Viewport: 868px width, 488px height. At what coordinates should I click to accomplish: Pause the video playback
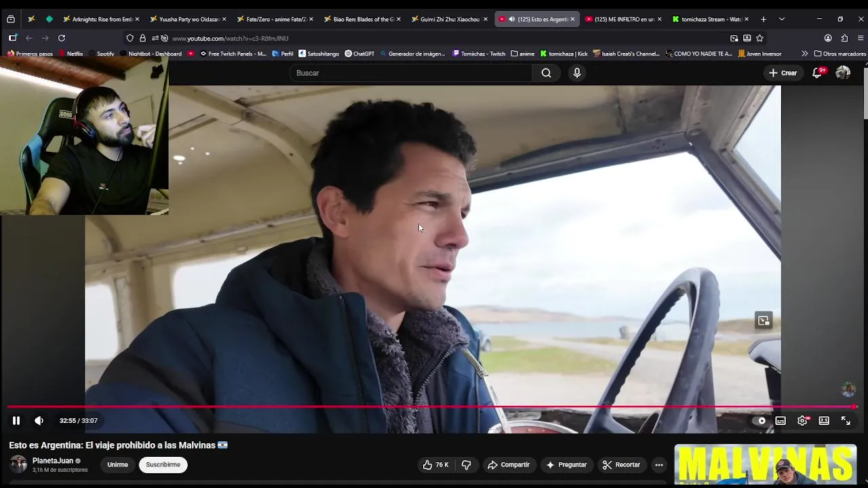[16, 421]
